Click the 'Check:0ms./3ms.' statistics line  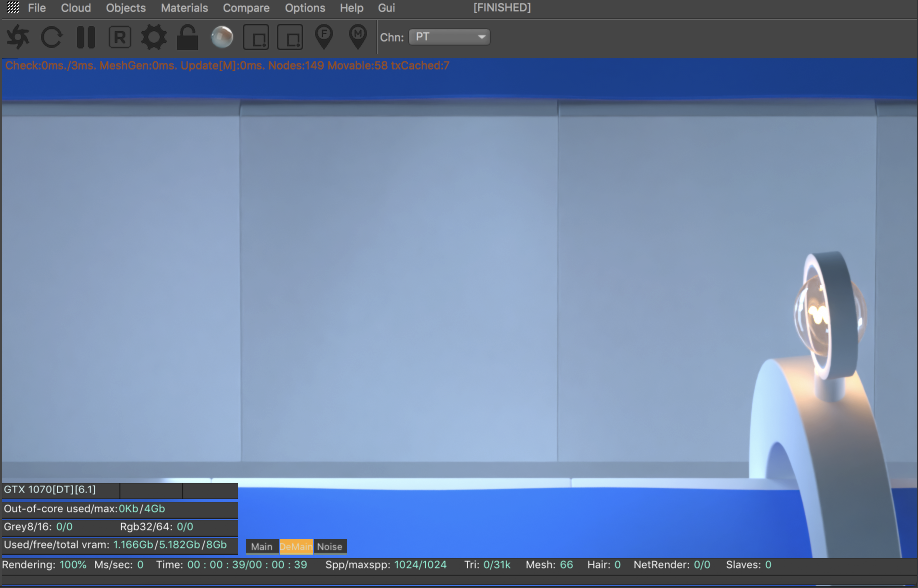(x=227, y=65)
